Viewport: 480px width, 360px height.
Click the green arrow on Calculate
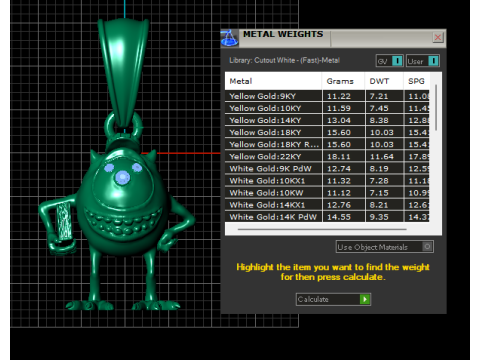[x=365, y=299]
